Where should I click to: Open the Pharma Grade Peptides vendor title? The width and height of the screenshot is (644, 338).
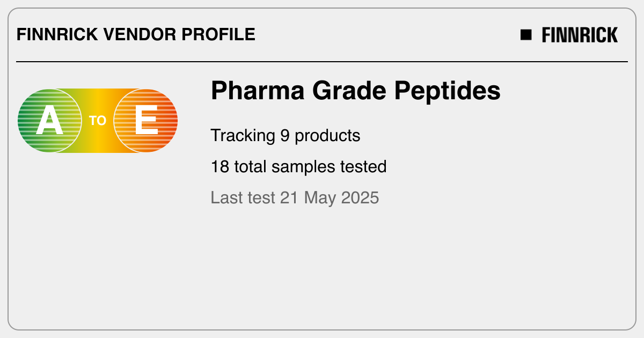[x=355, y=91]
